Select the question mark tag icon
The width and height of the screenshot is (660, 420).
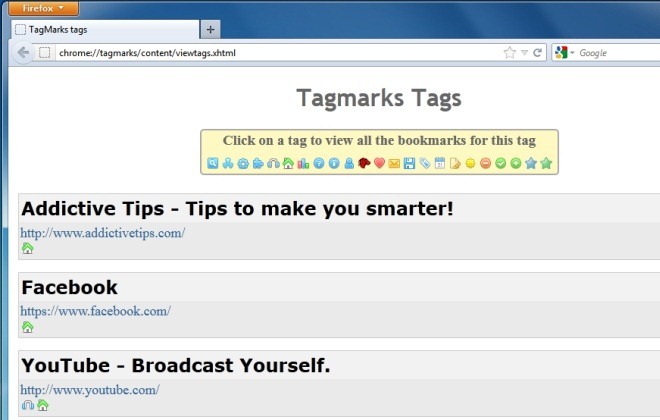(319, 163)
